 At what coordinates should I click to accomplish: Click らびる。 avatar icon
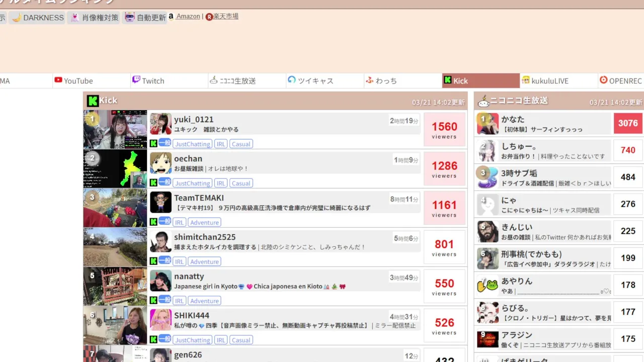488,313
